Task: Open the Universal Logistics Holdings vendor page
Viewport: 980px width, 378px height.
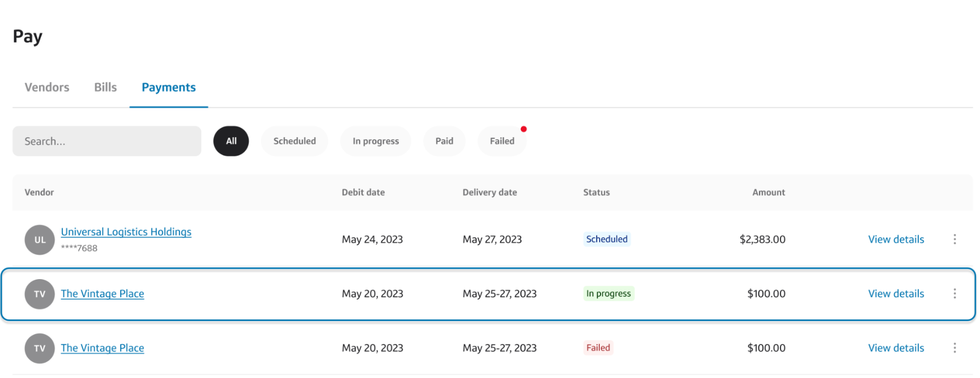Action: [126, 232]
